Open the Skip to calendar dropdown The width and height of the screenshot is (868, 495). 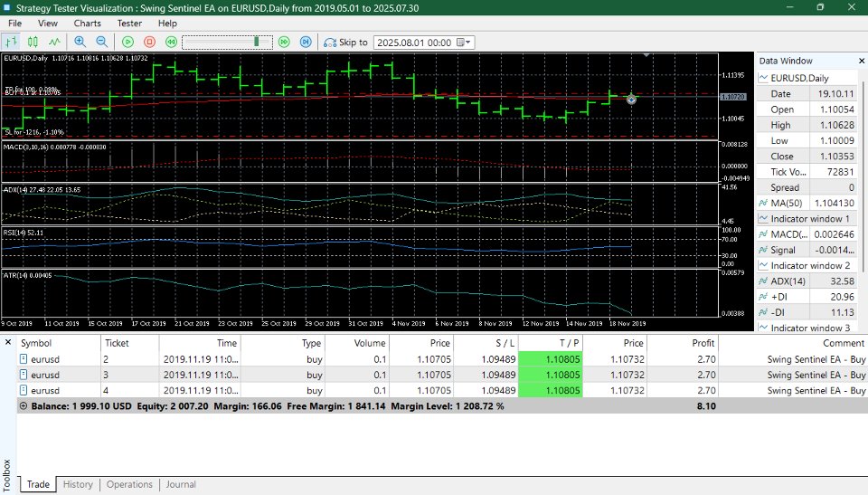[464, 43]
